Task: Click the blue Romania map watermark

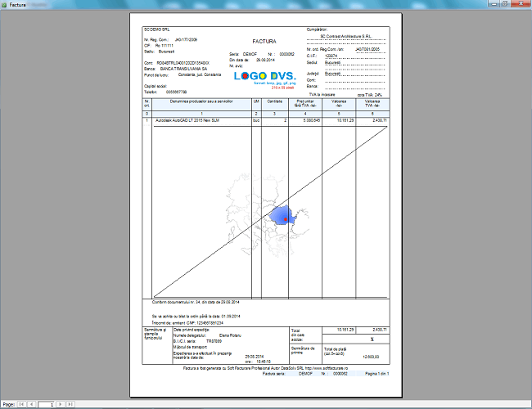Action: (286, 216)
